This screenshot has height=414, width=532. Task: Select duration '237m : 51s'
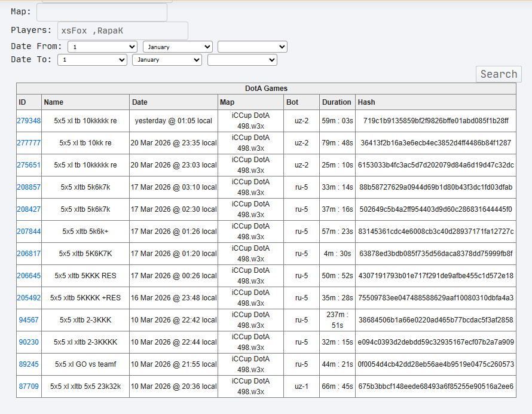(x=337, y=320)
